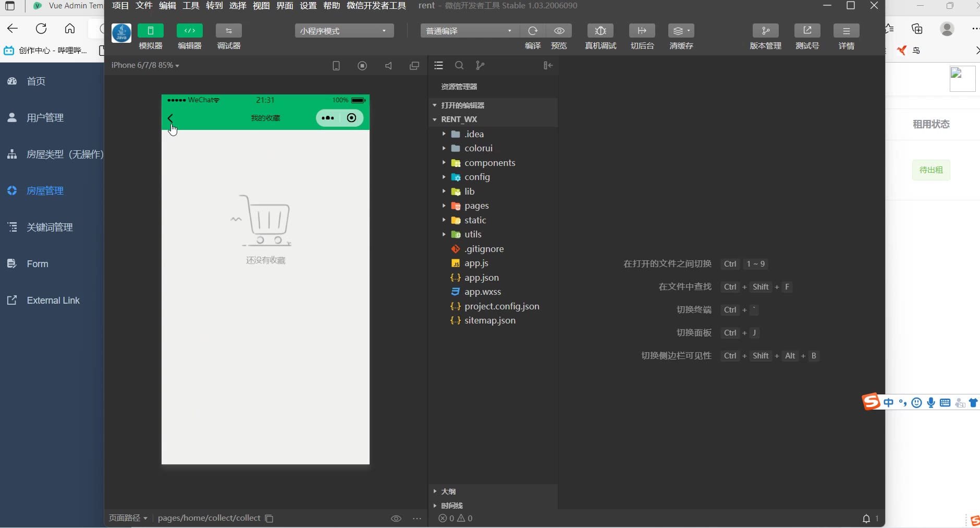Click the browser refresh button

coord(41,29)
